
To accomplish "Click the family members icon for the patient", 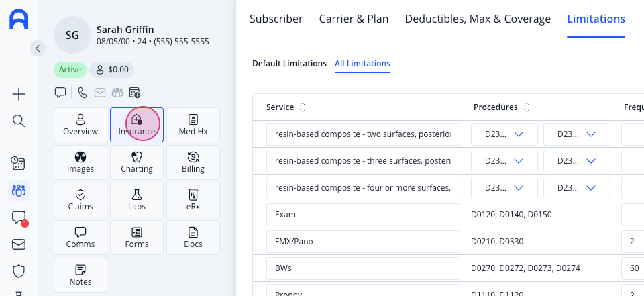I will (117, 93).
